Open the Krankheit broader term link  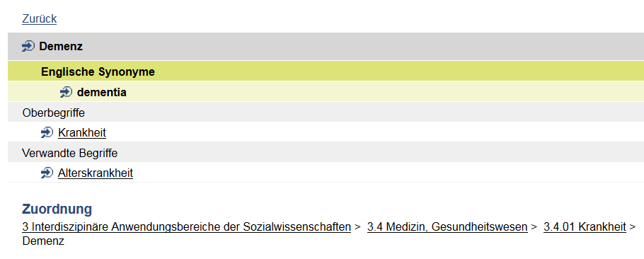(x=82, y=132)
